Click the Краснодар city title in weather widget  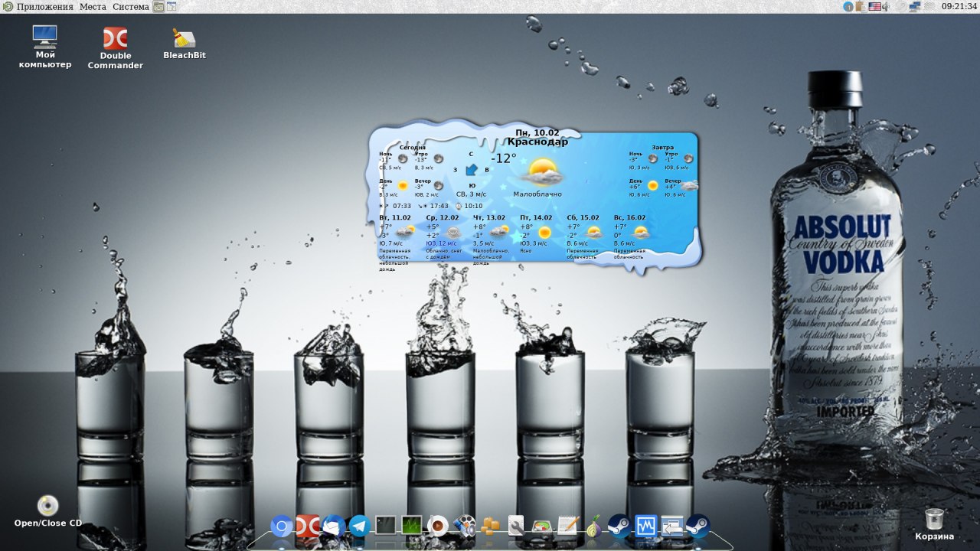tap(537, 142)
